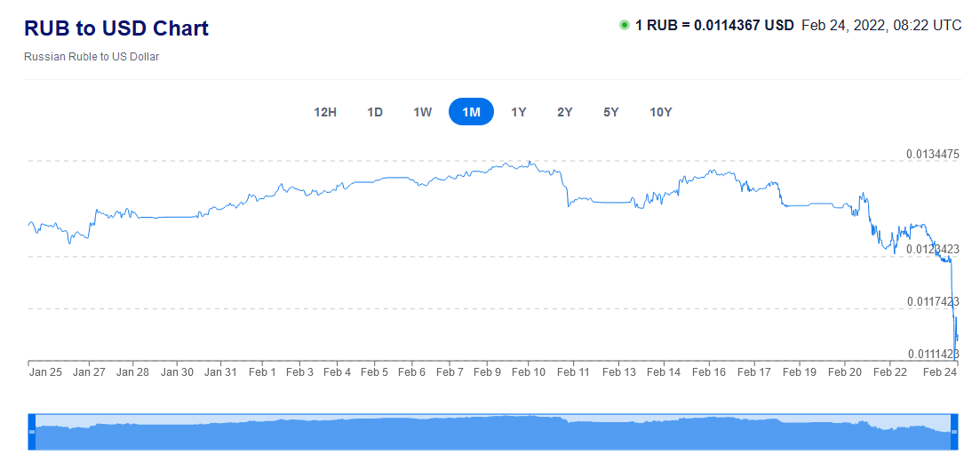Select the 12H time range
The image size is (980, 463).
click(325, 113)
